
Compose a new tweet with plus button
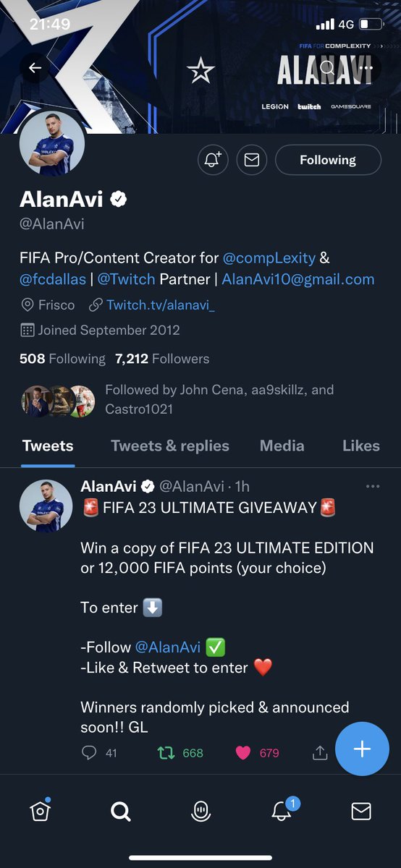point(362,749)
